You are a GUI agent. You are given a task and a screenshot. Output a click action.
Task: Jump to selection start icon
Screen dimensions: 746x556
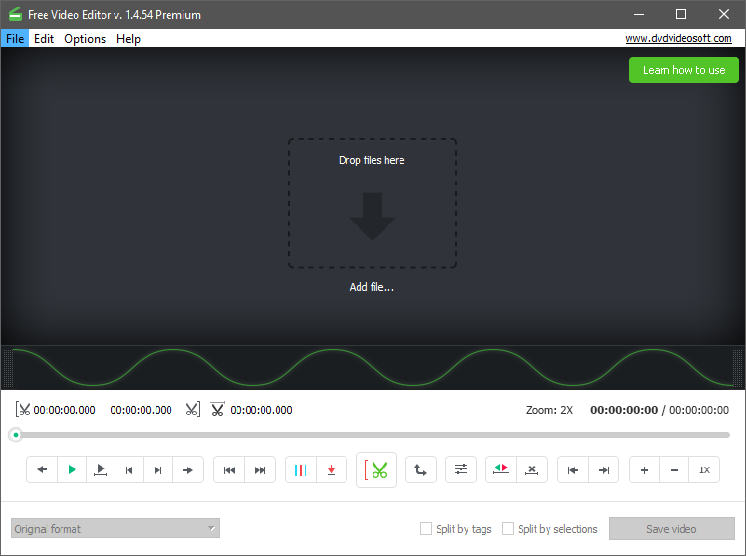click(x=573, y=470)
